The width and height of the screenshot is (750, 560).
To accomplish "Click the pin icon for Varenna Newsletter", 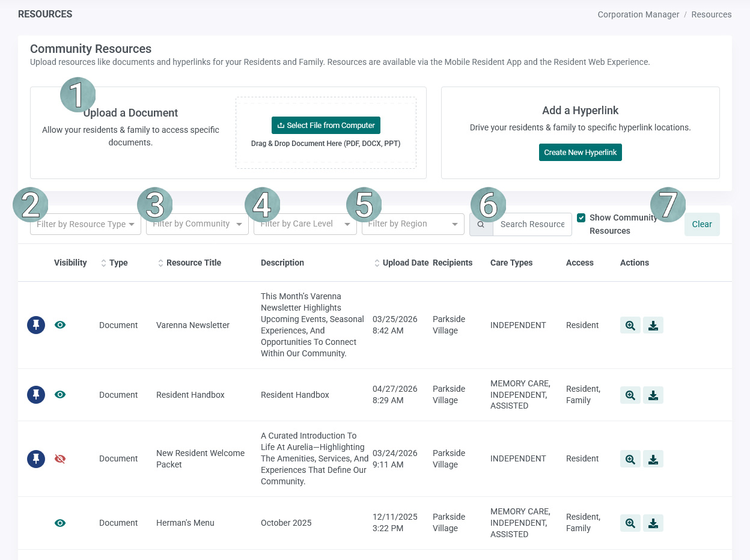I will pyautogui.click(x=36, y=325).
